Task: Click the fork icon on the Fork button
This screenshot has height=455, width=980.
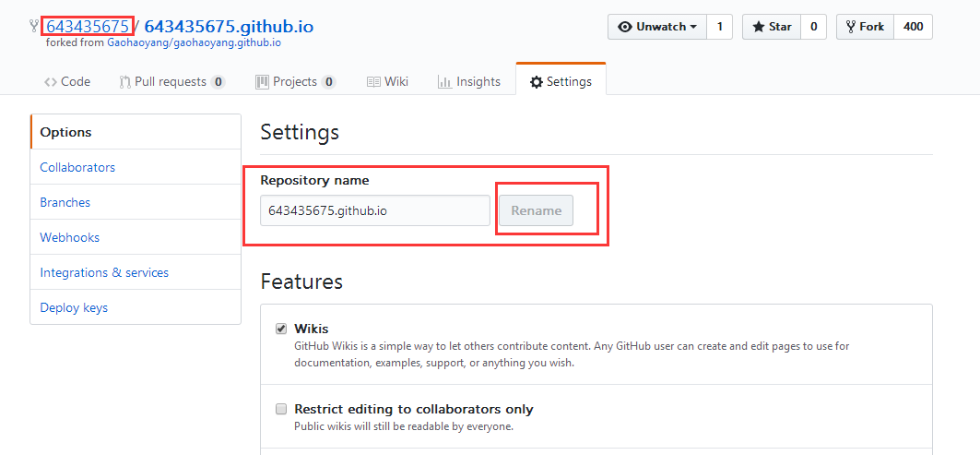Action: click(851, 27)
